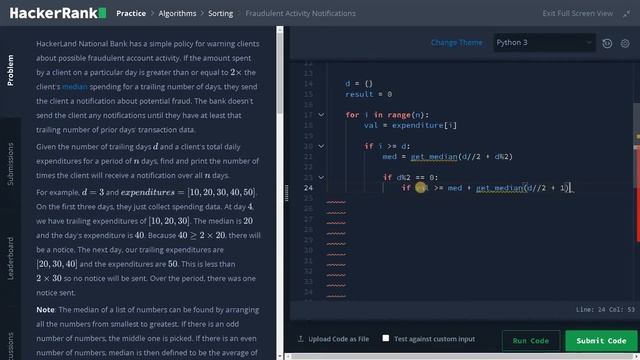Collapse the if block at line 23
The width and height of the screenshot is (640, 360).
click(x=321, y=178)
